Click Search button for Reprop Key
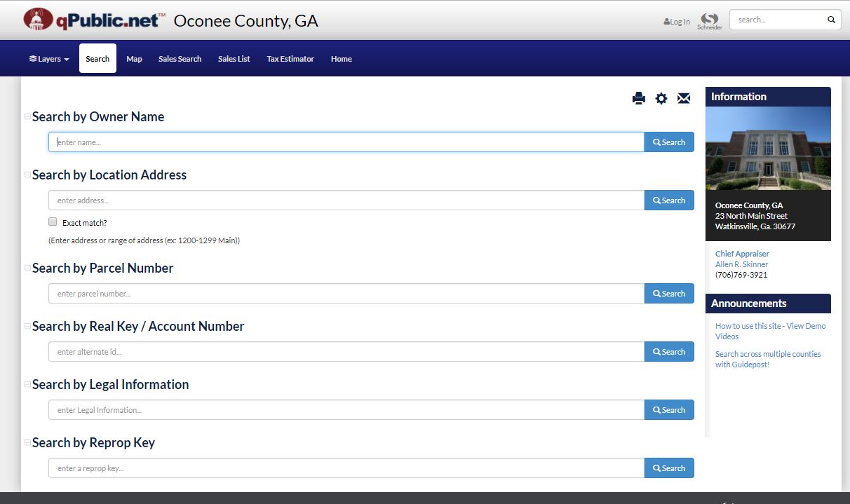 [669, 468]
